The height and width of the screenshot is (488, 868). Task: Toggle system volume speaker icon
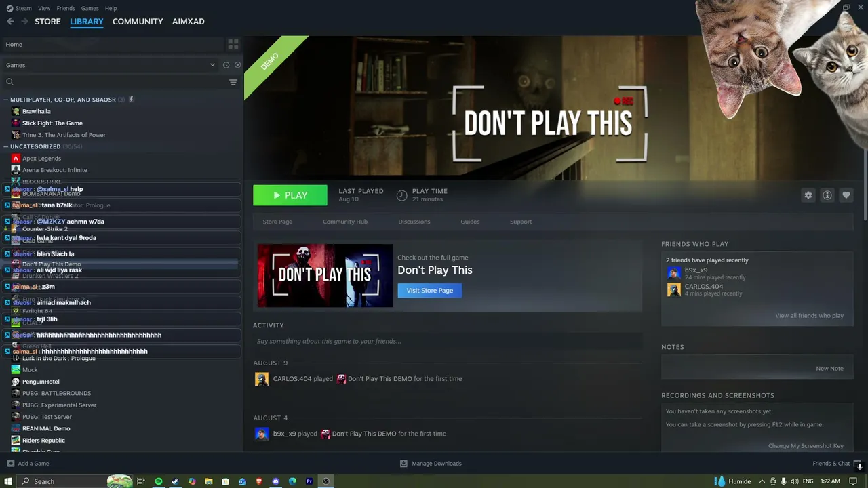794,481
